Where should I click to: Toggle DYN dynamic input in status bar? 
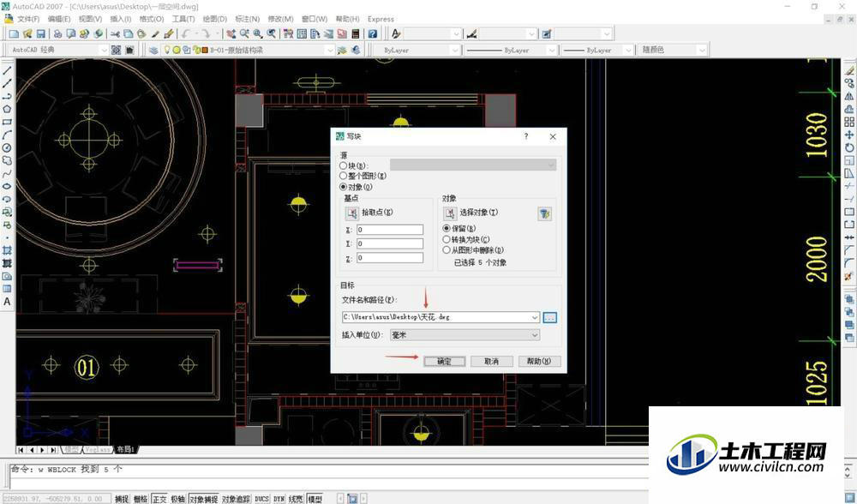[x=279, y=499]
